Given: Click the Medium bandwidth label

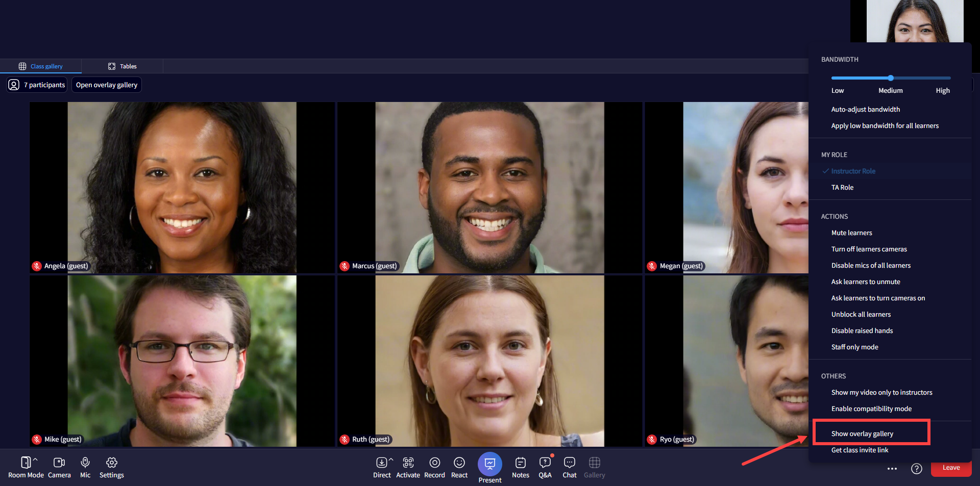Looking at the screenshot, I should click(x=890, y=90).
